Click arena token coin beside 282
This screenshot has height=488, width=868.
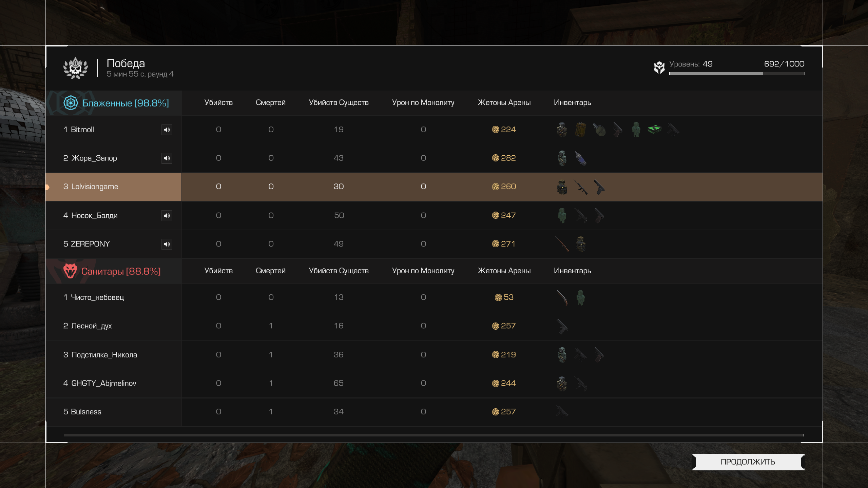[x=496, y=158]
